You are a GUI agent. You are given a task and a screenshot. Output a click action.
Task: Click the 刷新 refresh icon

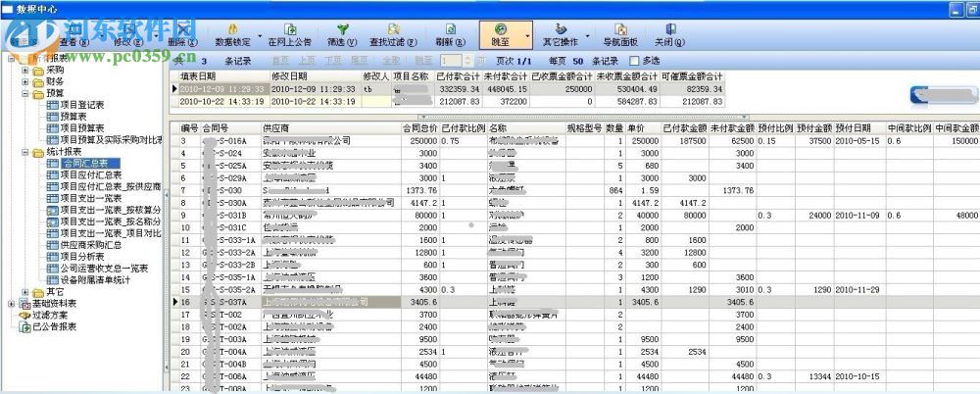pos(450,29)
